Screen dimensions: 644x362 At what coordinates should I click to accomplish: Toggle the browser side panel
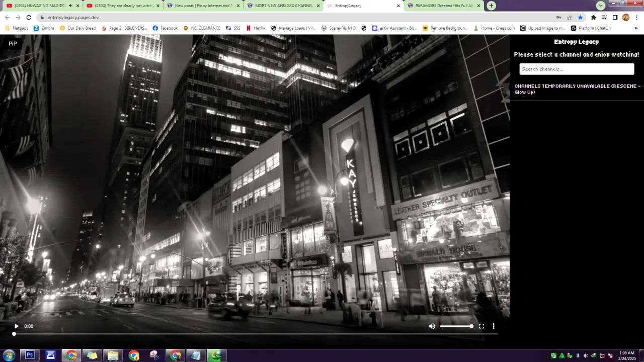coord(615,17)
